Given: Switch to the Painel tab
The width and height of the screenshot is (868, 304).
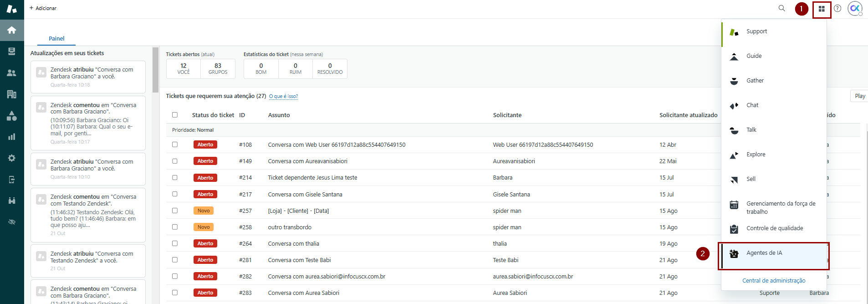Looking at the screenshot, I should [x=56, y=39].
